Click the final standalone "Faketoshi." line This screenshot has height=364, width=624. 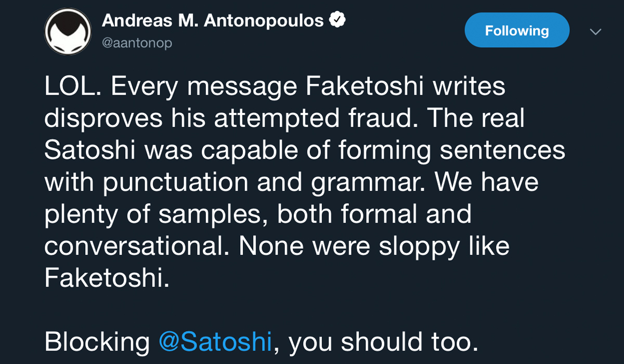107,278
